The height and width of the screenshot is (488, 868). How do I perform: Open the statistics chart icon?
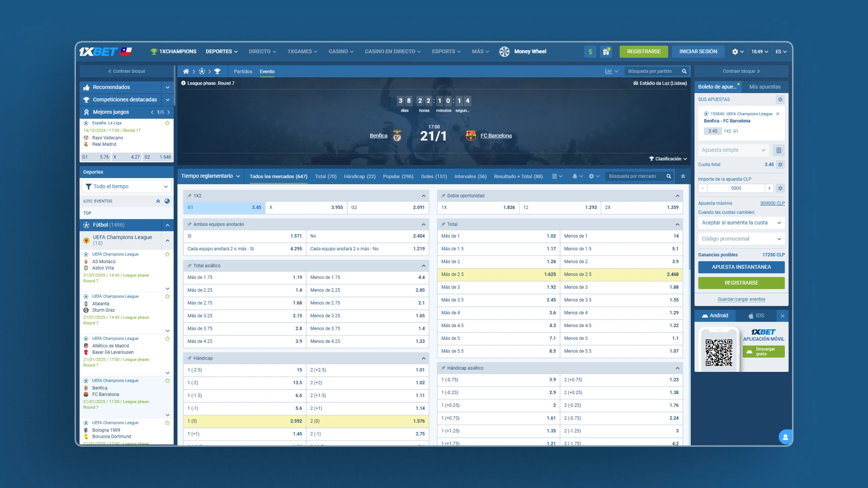tap(609, 71)
